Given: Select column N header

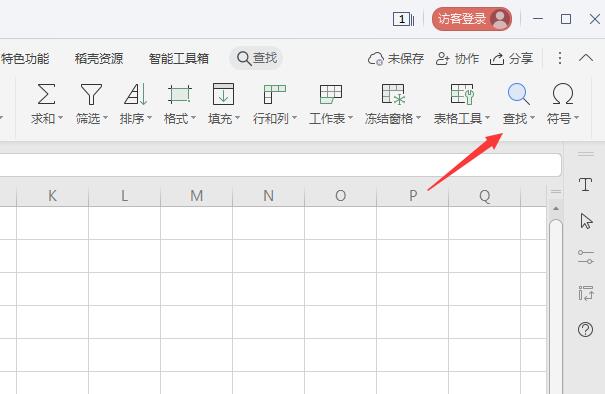Looking at the screenshot, I should 269,196.
